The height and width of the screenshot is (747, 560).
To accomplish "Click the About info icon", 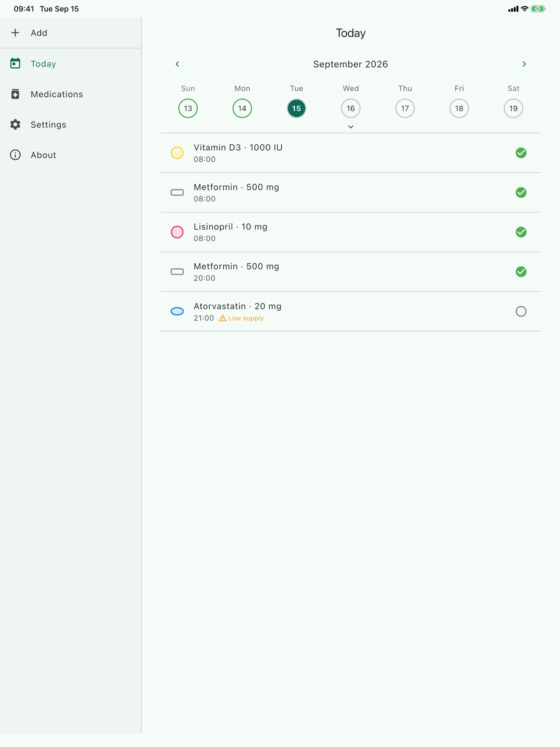I will (15, 155).
